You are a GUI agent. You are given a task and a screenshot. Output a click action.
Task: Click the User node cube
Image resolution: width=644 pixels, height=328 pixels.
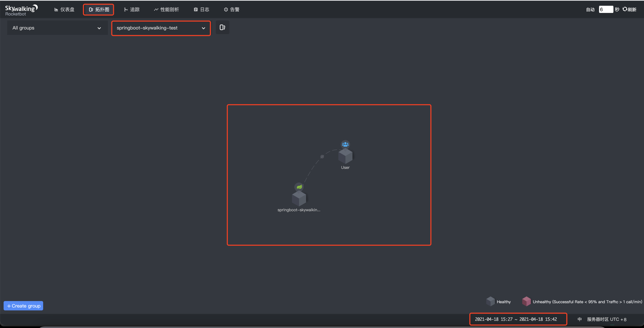coord(345,156)
